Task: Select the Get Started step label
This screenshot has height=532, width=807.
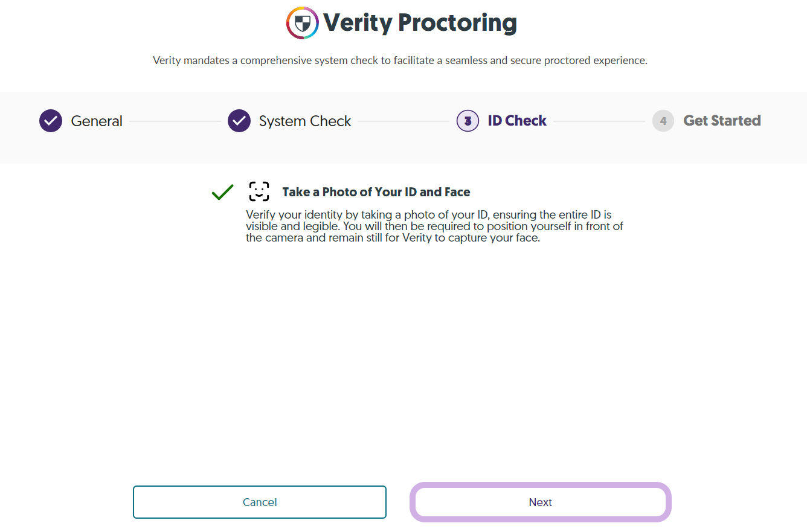Action: click(x=722, y=121)
